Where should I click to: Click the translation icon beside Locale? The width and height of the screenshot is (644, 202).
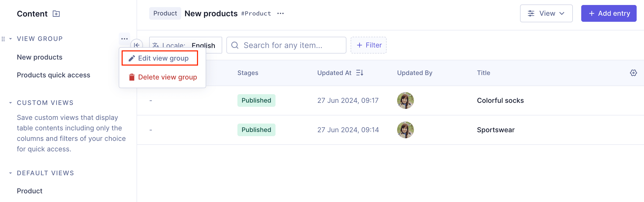coord(156,45)
